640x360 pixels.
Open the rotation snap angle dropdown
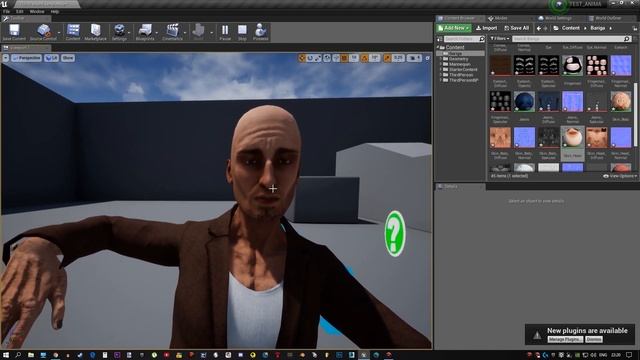click(x=375, y=58)
